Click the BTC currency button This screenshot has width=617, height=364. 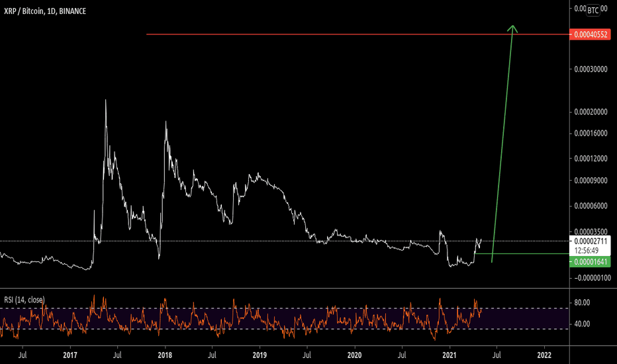[x=593, y=11]
